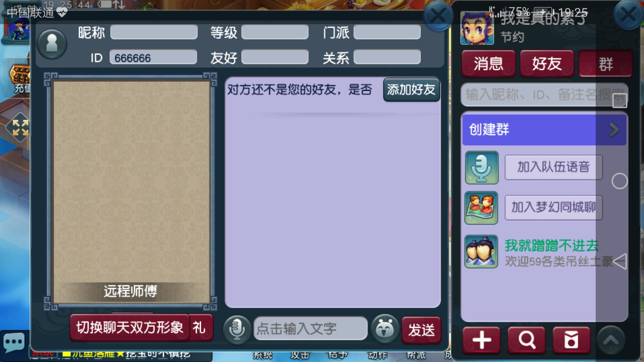Open the emoji panda face picker
Image resolution: width=644 pixels, height=362 pixels.
(385, 329)
